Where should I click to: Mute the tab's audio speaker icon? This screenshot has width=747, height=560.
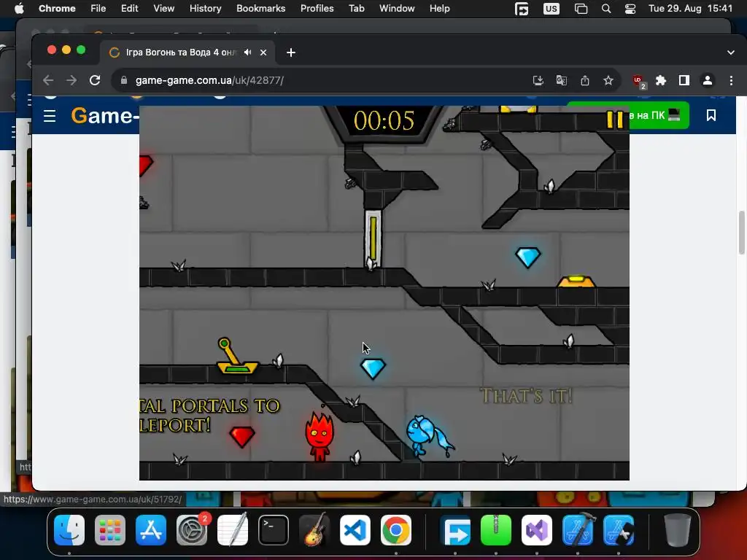248,52
